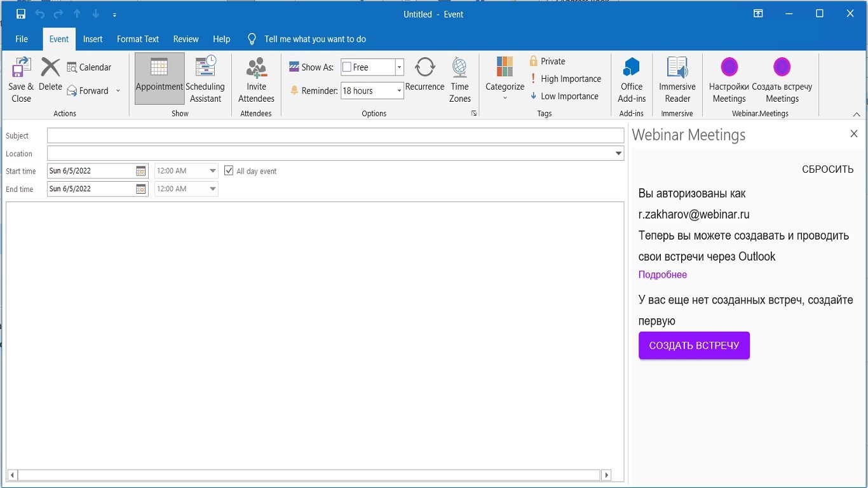Delete this event
The image size is (868, 488).
pos(50,74)
